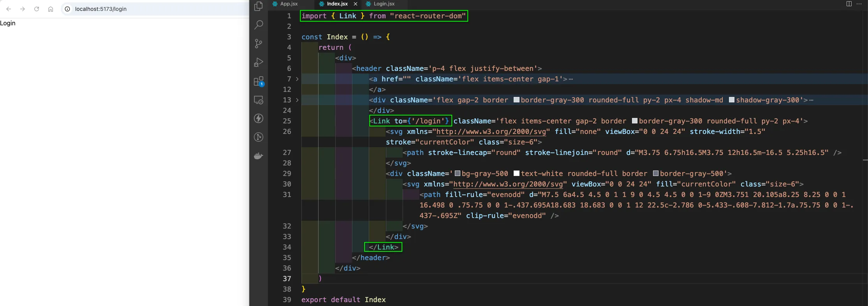Image resolution: width=868 pixels, height=306 pixels.
Task: Follow the w3.org svg link on line 30
Action: pyautogui.click(x=508, y=184)
